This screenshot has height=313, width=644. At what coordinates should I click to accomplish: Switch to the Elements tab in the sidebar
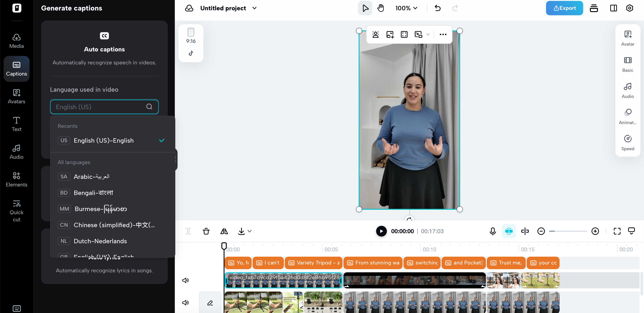point(17,179)
